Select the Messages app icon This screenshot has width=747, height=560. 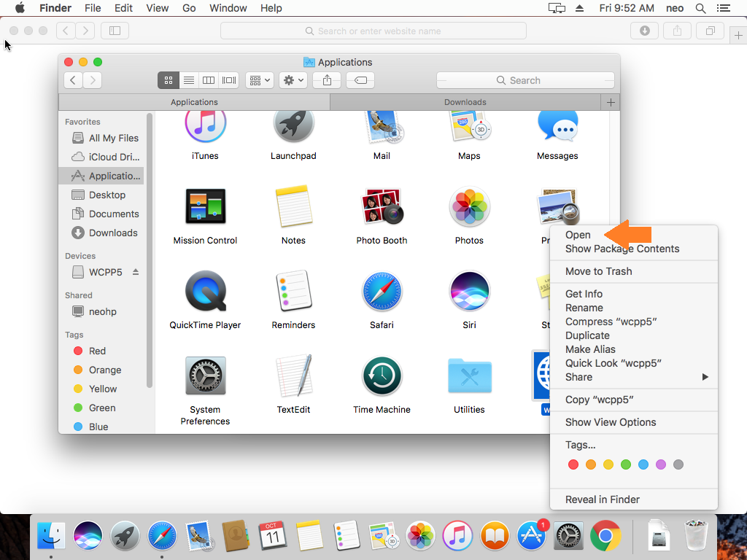click(x=557, y=125)
